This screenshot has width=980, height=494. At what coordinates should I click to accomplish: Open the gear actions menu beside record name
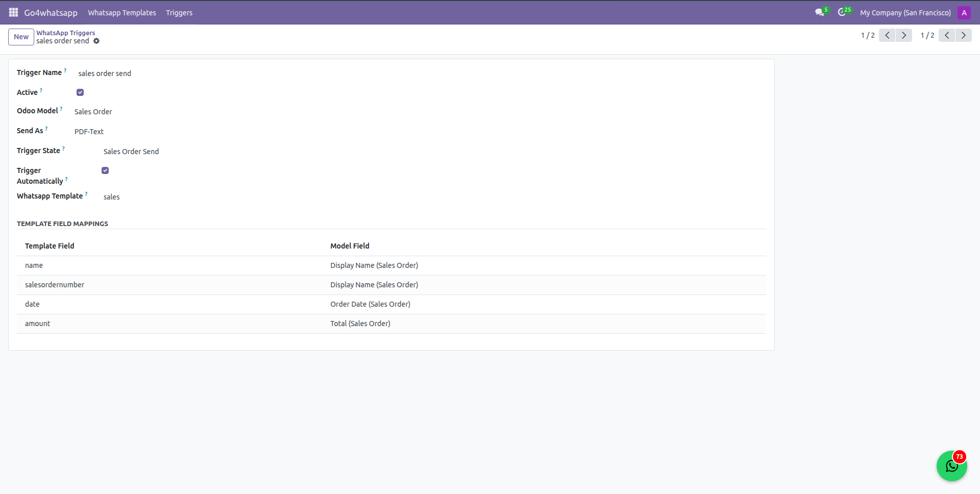click(96, 41)
